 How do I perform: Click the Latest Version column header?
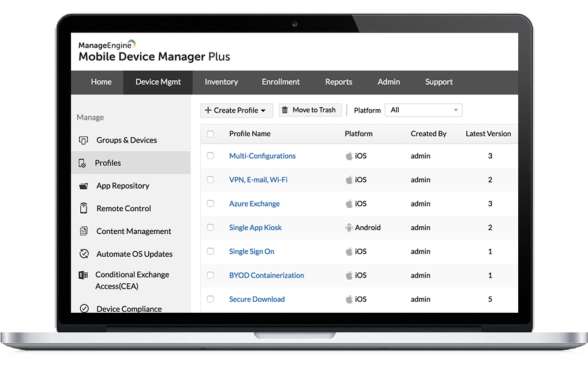(x=488, y=134)
